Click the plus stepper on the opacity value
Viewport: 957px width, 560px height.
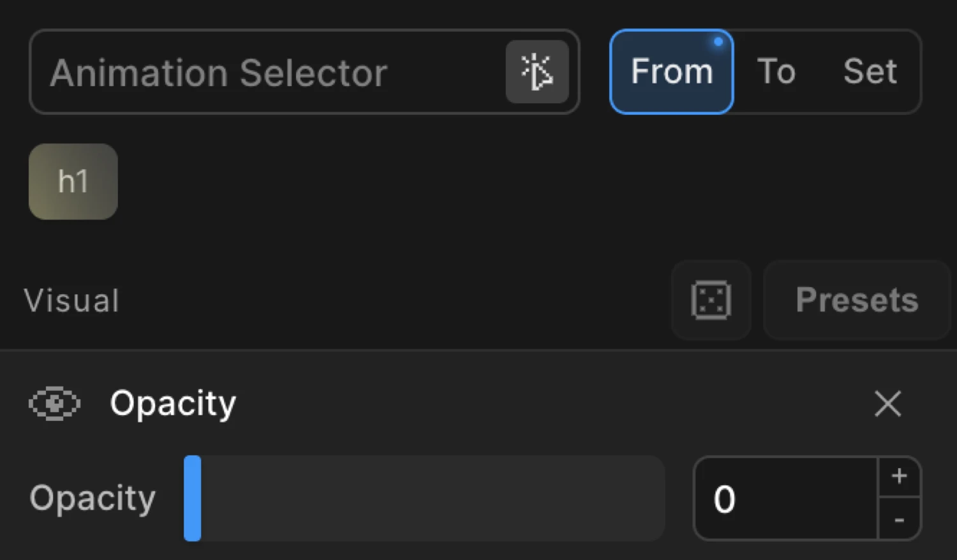click(x=900, y=475)
